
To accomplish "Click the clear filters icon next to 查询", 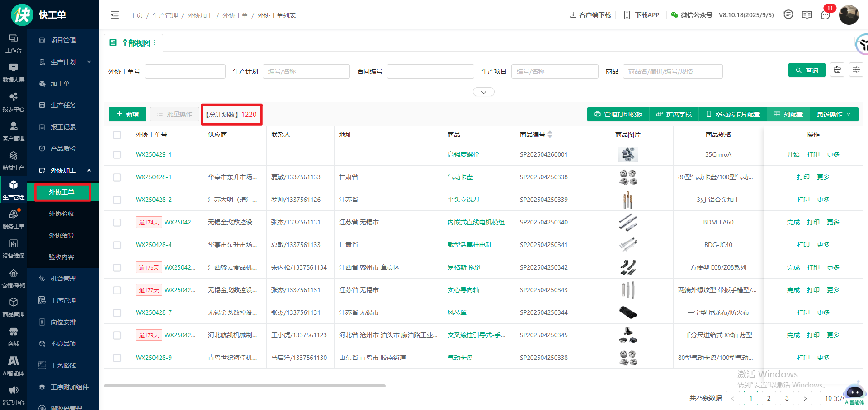I will pos(837,70).
